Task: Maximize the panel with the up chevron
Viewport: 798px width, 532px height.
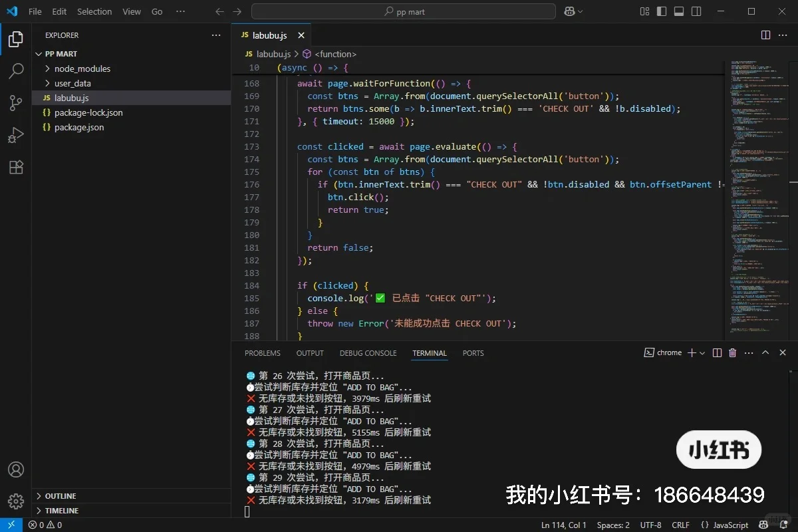Action: pos(765,353)
